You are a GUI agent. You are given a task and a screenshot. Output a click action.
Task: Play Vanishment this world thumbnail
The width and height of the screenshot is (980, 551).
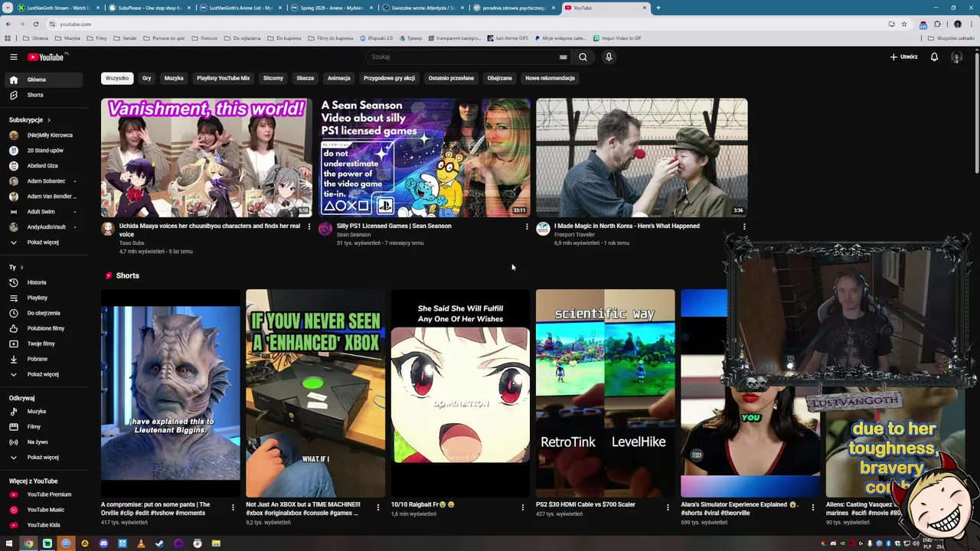pyautogui.click(x=206, y=158)
